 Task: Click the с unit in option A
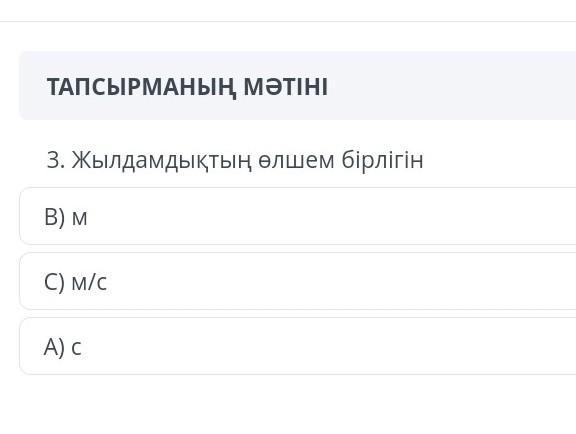(x=76, y=348)
